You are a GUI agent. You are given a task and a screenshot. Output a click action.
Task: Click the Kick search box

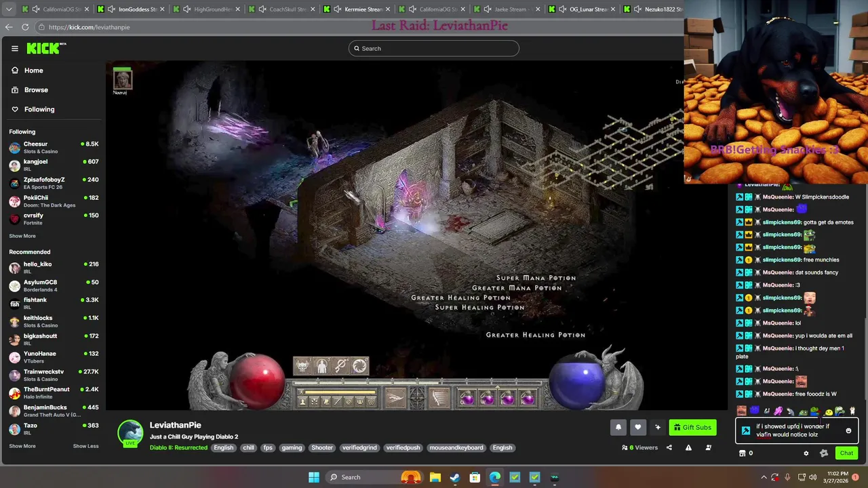pyautogui.click(x=434, y=48)
